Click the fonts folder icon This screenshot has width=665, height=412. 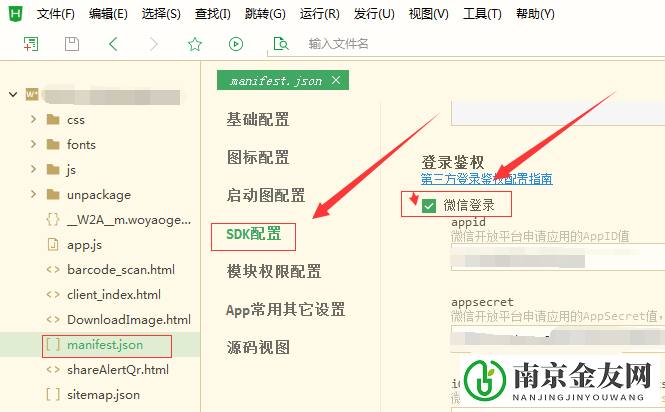pos(53,144)
